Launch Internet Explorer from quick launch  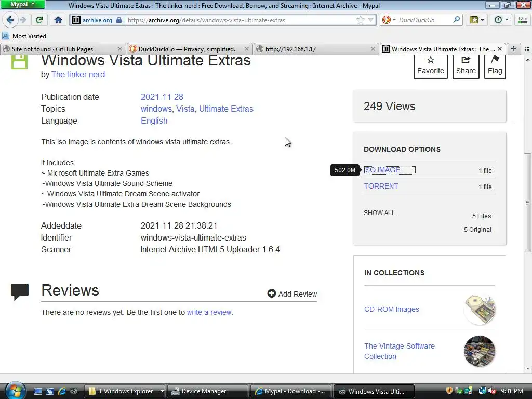(62, 391)
